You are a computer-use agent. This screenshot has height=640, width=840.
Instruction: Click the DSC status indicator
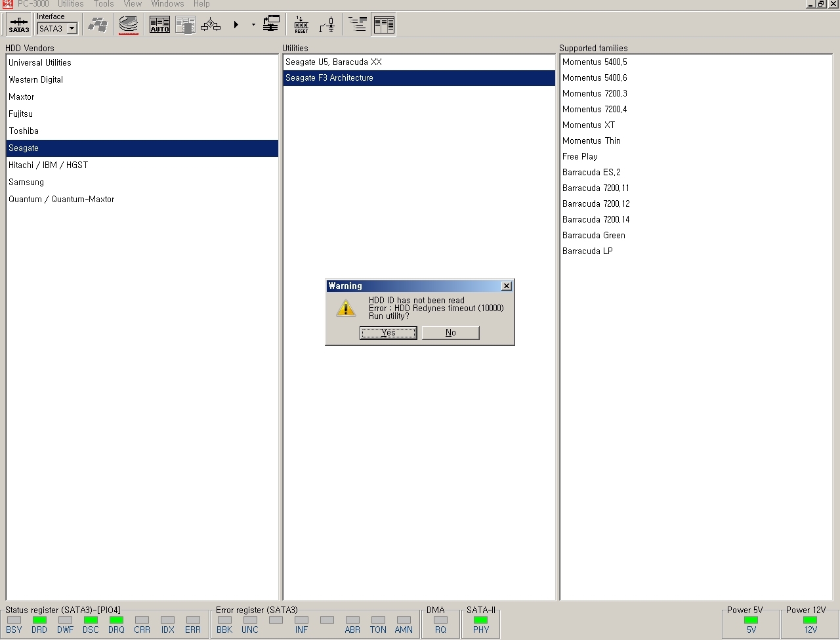91,620
